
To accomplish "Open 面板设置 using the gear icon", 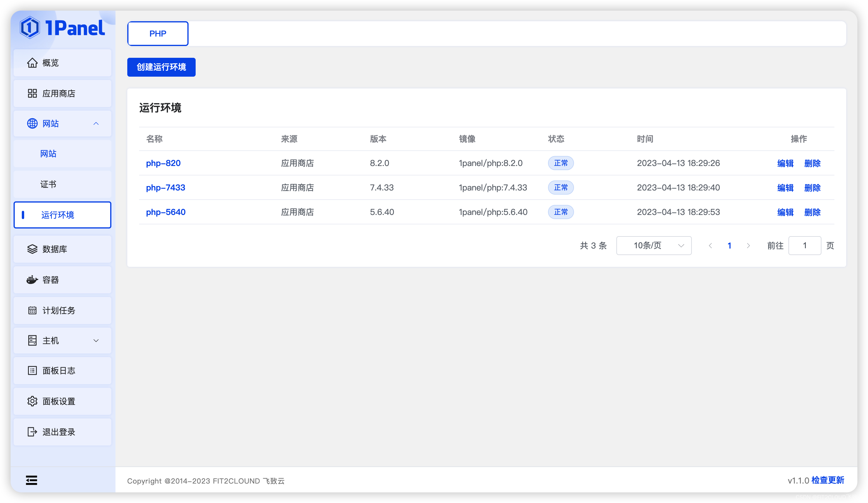I will tap(32, 401).
